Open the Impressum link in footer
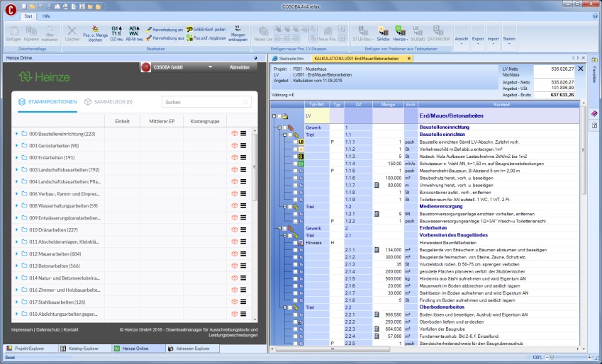The height and width of the screenshot is (364, 602). 22,330
